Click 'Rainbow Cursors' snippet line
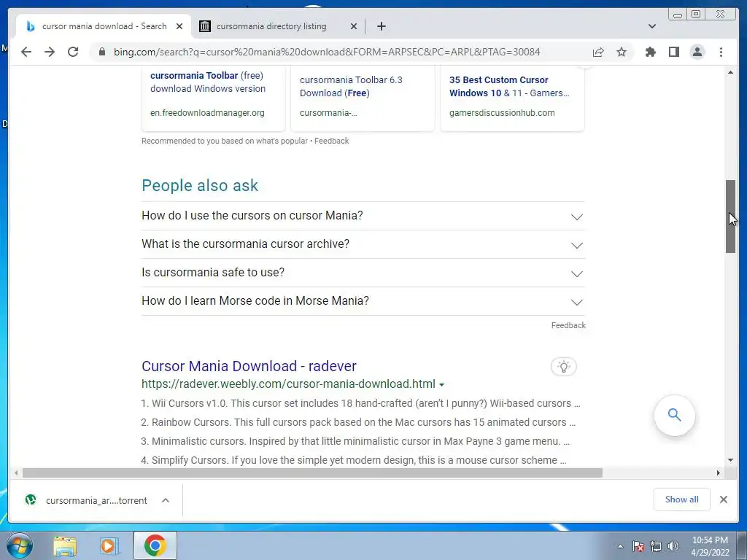Viewport: 747px width, 560px height. click(358, 422)
